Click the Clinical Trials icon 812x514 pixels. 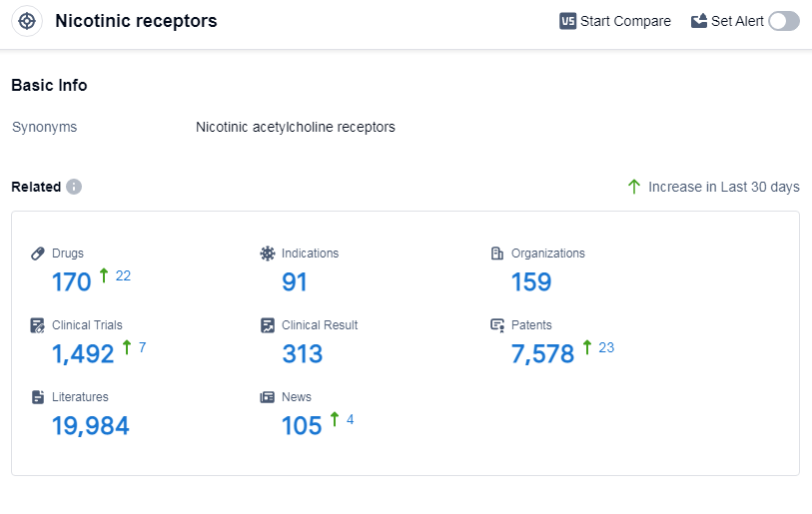(x=38, y=325)
